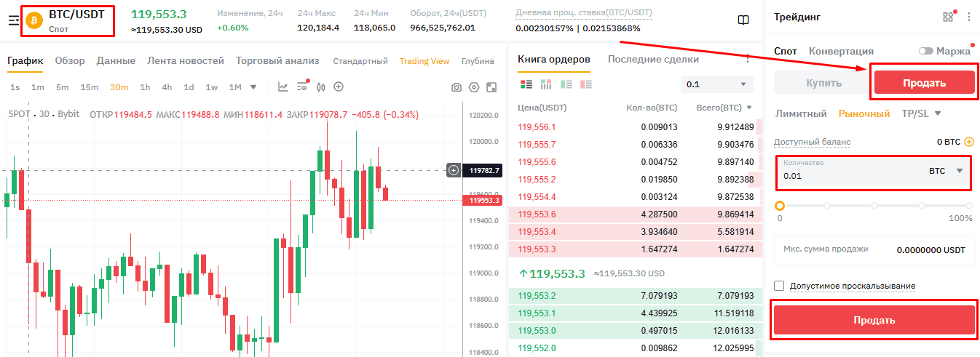980x357 pixels.
Task: Click the Bitcoin coin logo icon
Action: click(35, 20)
